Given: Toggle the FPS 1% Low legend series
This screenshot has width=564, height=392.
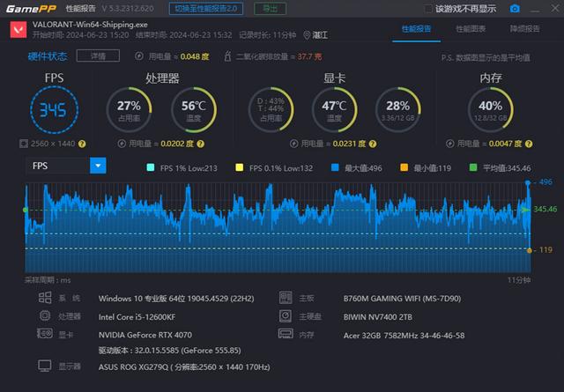Looking at the screenshot, I should coord(182,168).
